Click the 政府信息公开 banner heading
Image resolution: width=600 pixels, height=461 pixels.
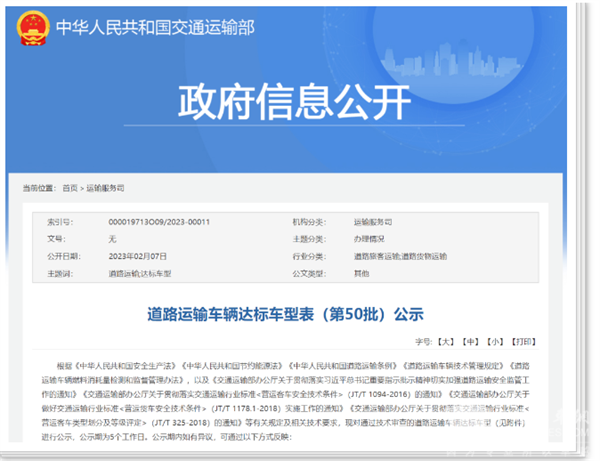click(x=294, y=100)
